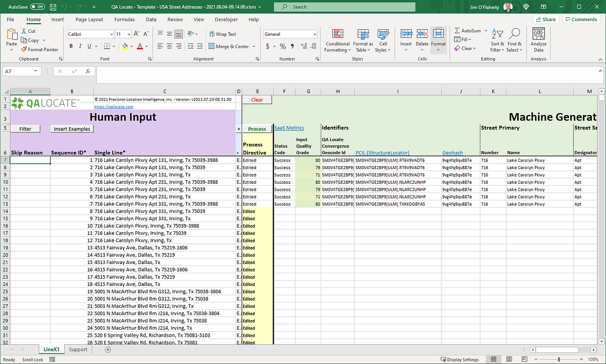
Task: Expand the Font Color dropdown arrow
Action: coord(146,46)
